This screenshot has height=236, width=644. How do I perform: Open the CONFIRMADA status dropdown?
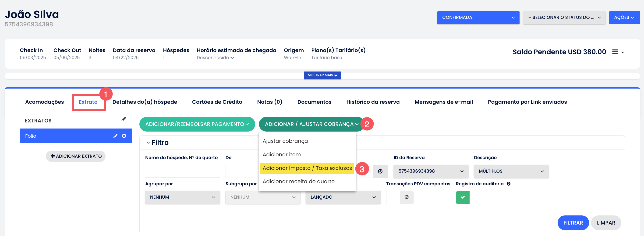click(x=478, y=18)
